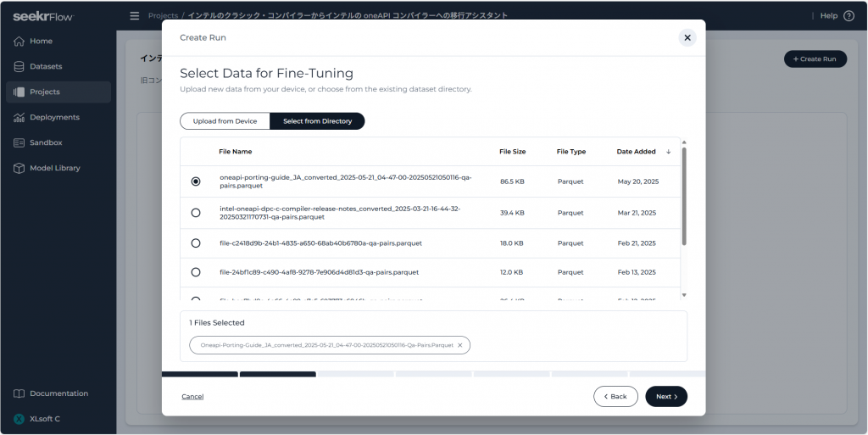
Task: Click the Next button
Action: [x=666, y=396]
